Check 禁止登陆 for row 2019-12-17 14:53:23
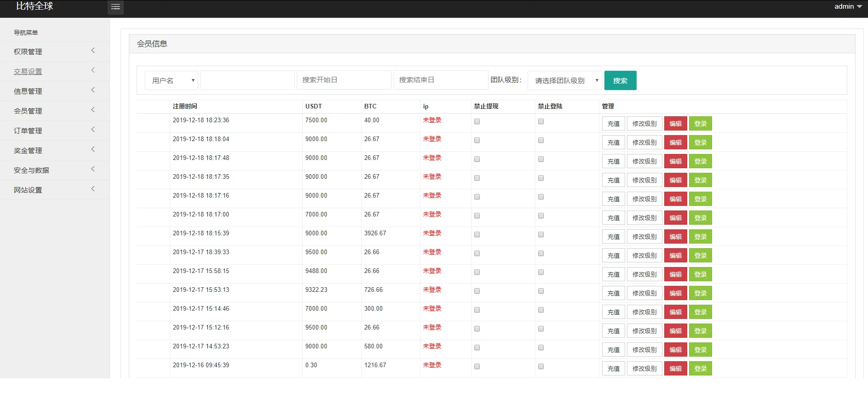The image size is (868, 398). 541,347
